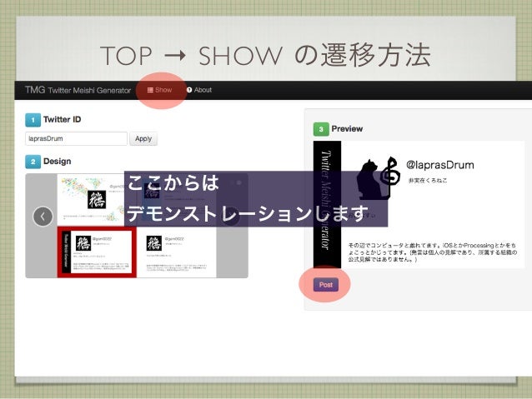Click the 非実在くろねこ name text
The image size is (532, 399).
coord(428,181)
